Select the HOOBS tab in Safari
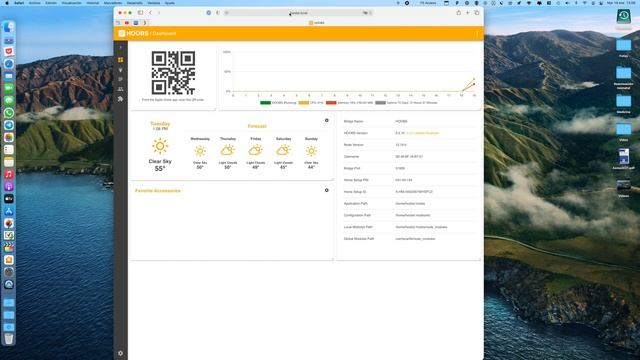Screen dimensions: 640x360 (316, 23)
